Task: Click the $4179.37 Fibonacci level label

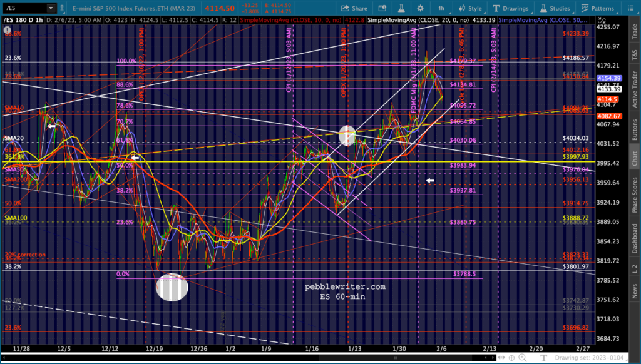Action: pyautogui.click(x=463, y=61)
